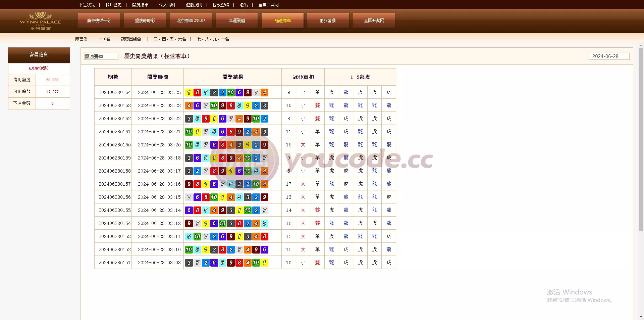Open 開獎結果 in top menu
Image resolution: width=644 pixels, height=320 pixels.
[x=140, y=5]
